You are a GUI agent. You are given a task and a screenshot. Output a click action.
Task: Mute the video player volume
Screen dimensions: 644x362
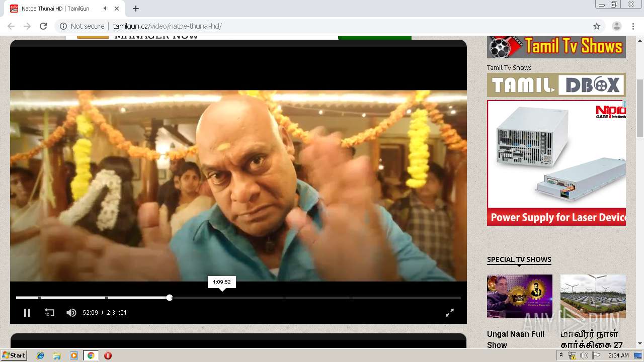71,313
